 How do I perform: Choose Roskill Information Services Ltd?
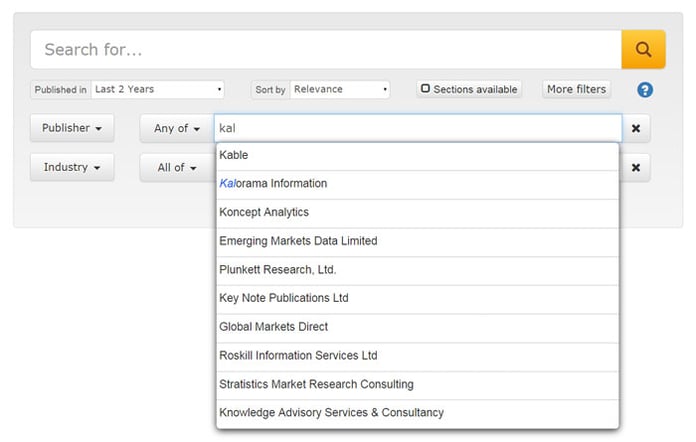coord(417,357)
